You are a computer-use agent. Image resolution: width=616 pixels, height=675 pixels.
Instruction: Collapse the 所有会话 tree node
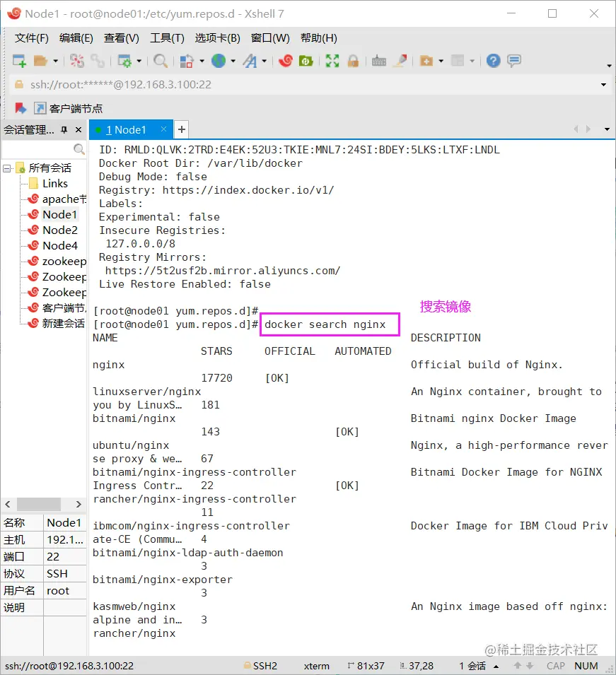(6, 168)
